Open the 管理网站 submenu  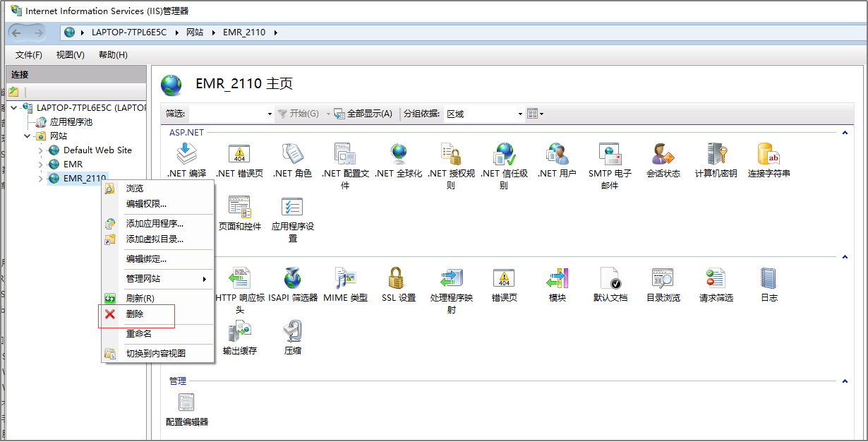click(x=157, y=279)
